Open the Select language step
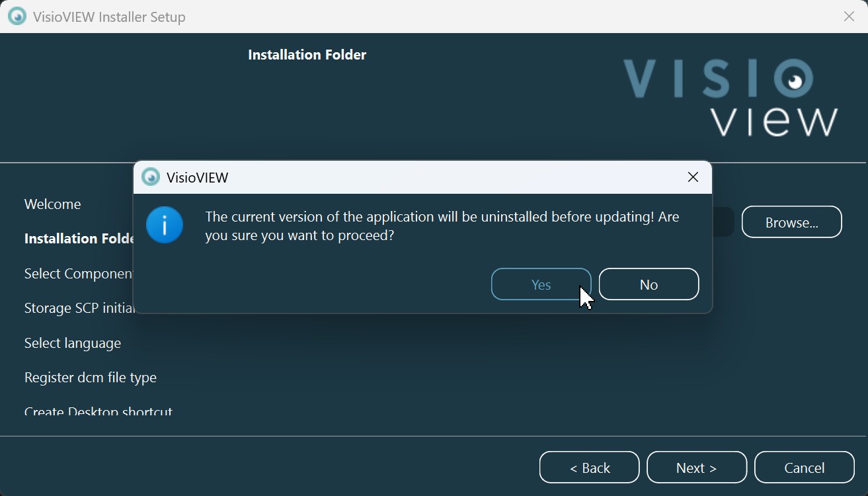 tap(73, 343)
